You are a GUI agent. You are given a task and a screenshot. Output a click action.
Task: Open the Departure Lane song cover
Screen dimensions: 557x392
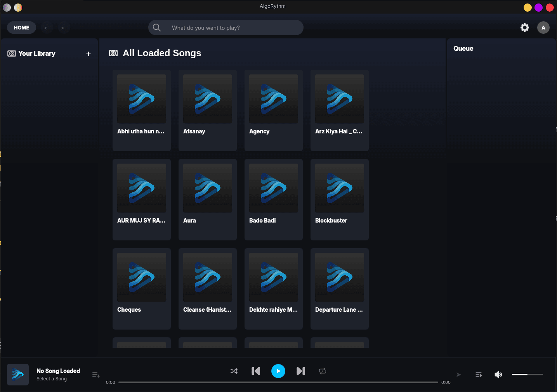tap(340, 277)
